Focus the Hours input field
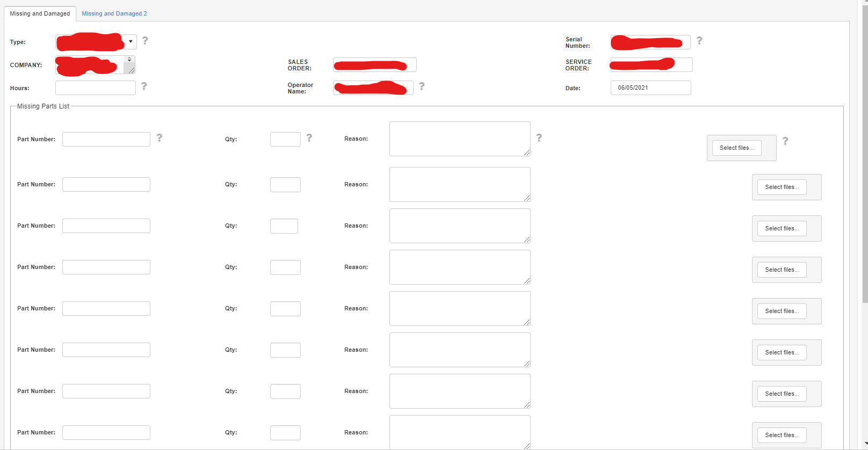 click(x=96, y=88)
